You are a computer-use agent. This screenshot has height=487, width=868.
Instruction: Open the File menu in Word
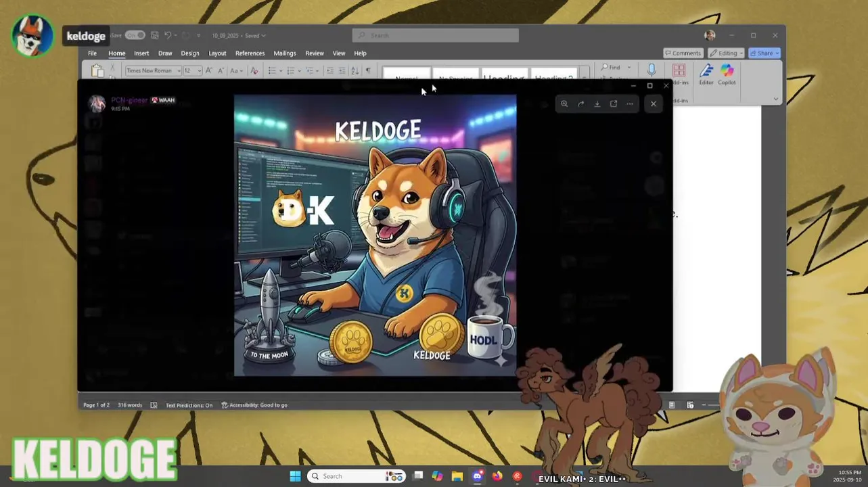click(x=92, y=53)
